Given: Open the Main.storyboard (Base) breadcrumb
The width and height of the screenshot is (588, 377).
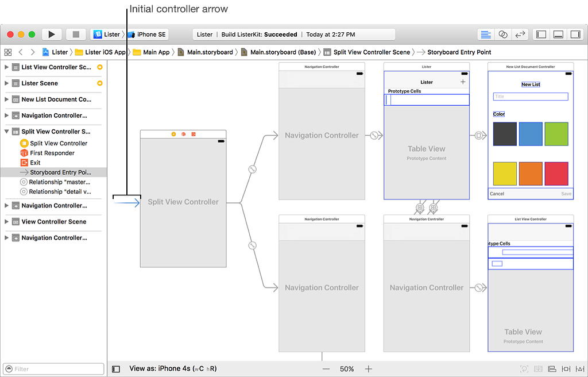Looking at the screenshot, I should 278,52.
